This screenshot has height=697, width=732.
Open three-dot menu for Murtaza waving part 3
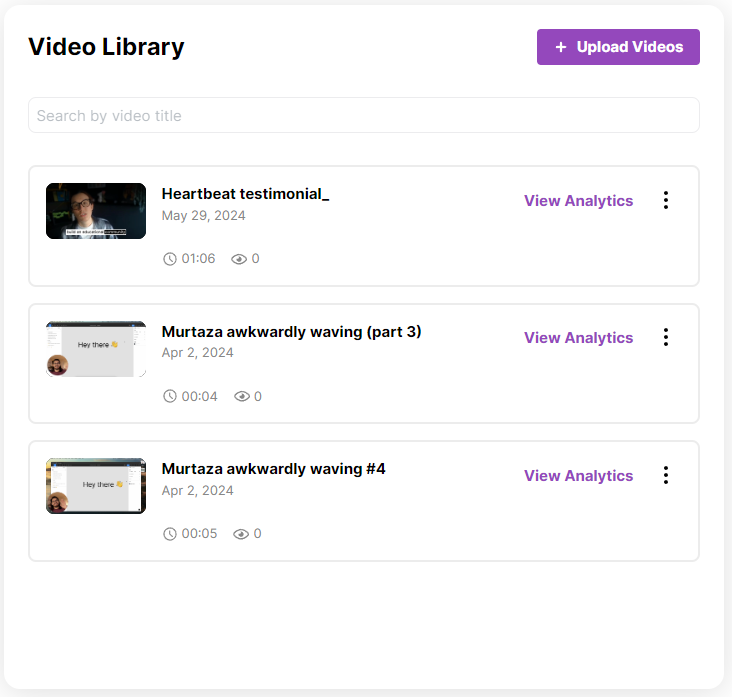click(666, 338)
